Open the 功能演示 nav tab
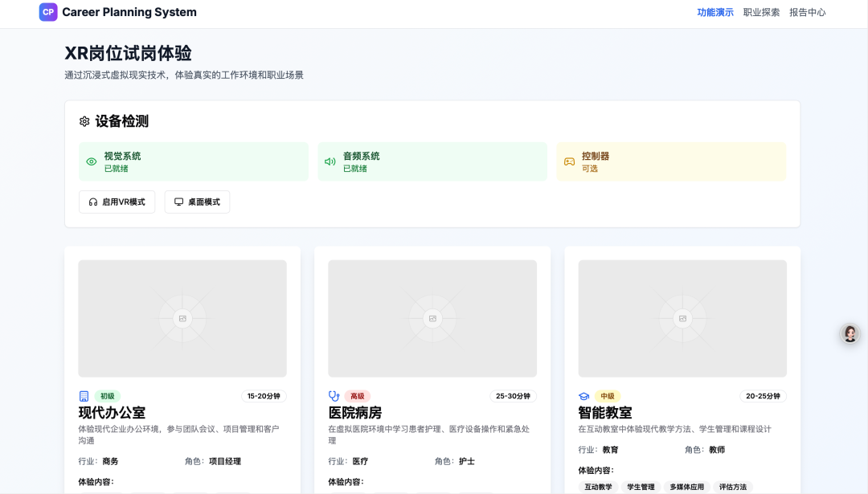This screenshot has height=494, width=868. (714, 12)
